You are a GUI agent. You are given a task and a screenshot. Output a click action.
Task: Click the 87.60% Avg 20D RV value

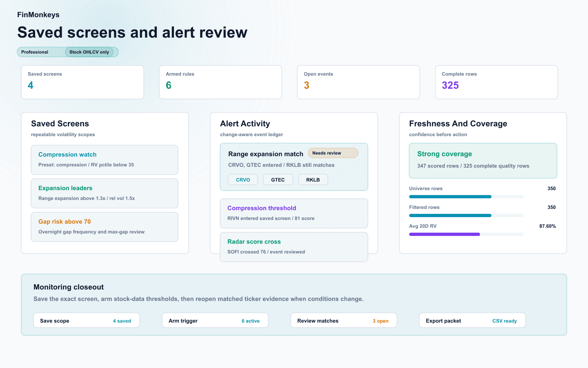[548, 226]
